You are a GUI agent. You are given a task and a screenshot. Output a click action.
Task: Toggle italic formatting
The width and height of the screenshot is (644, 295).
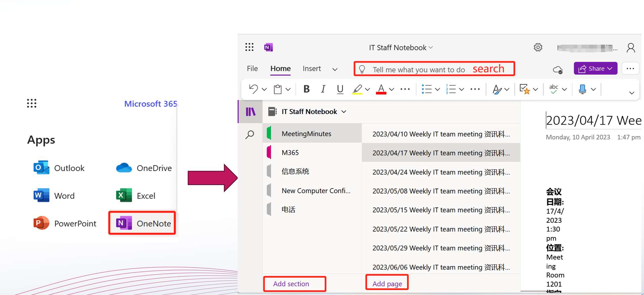coord(323,89)
